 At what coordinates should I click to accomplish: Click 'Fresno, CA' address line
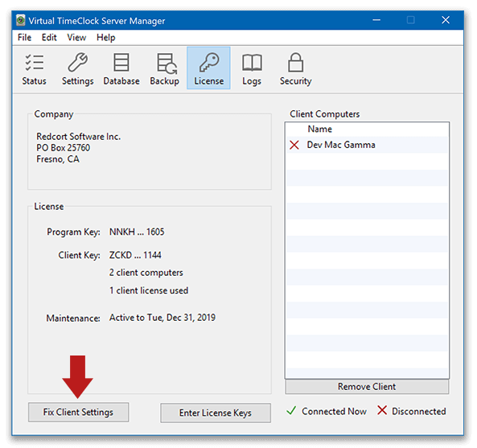[58, 159]
